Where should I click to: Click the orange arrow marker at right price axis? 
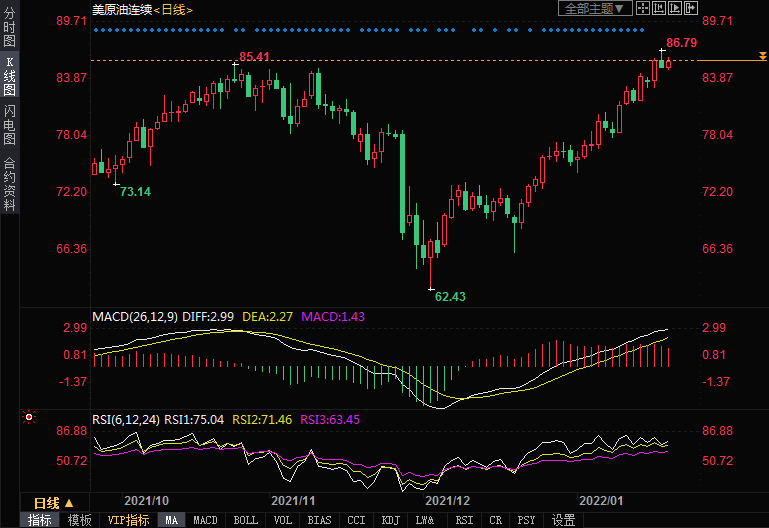coord(762,61)
